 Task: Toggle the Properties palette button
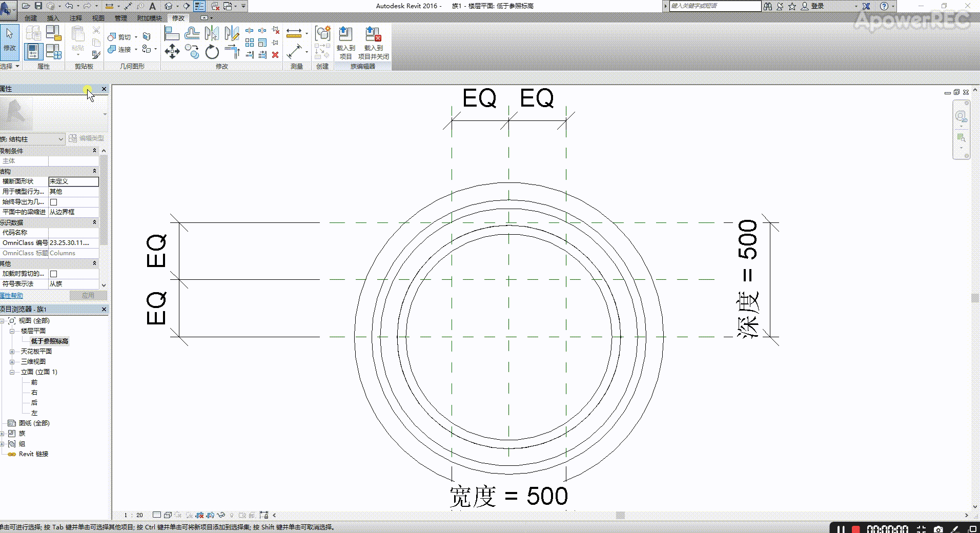click(33, 51)
